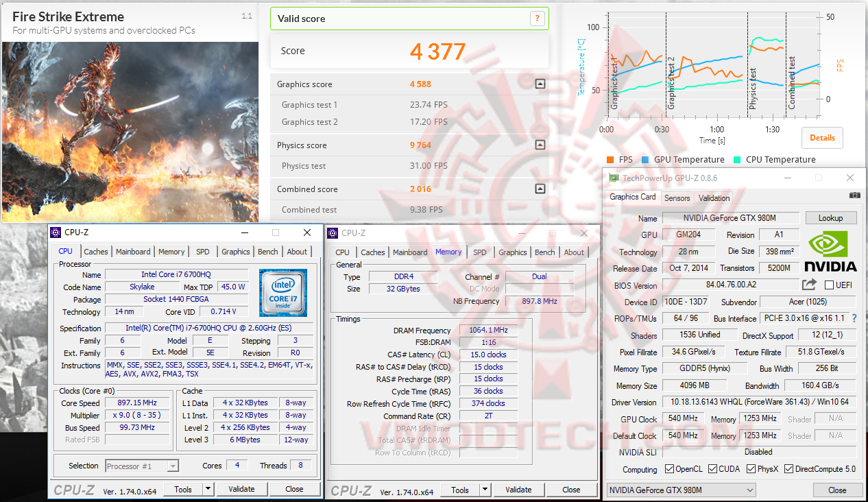Click the left CPU-Z title bar icon
The width and height of the screenshot is (868, 502).
click(56, 232)
